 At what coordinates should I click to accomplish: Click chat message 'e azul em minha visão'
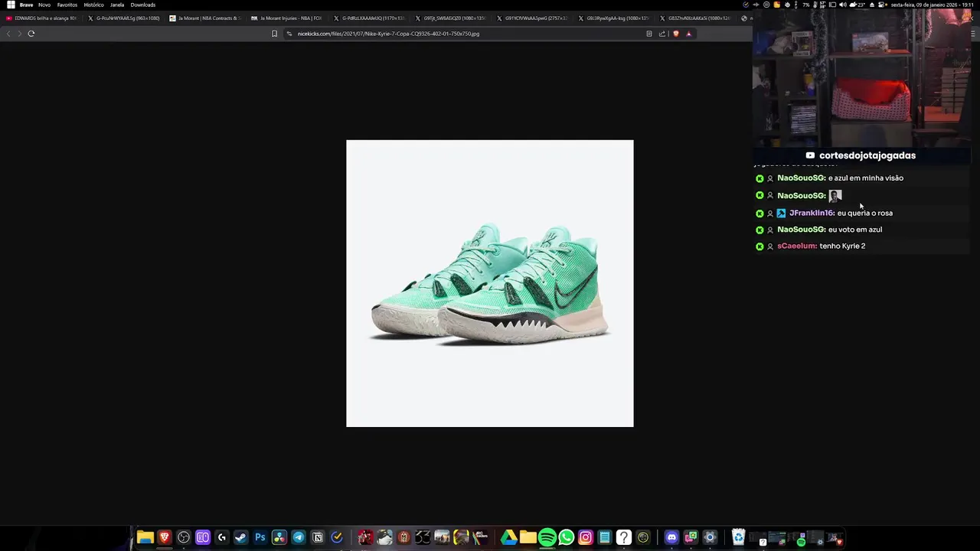(865, 178)
